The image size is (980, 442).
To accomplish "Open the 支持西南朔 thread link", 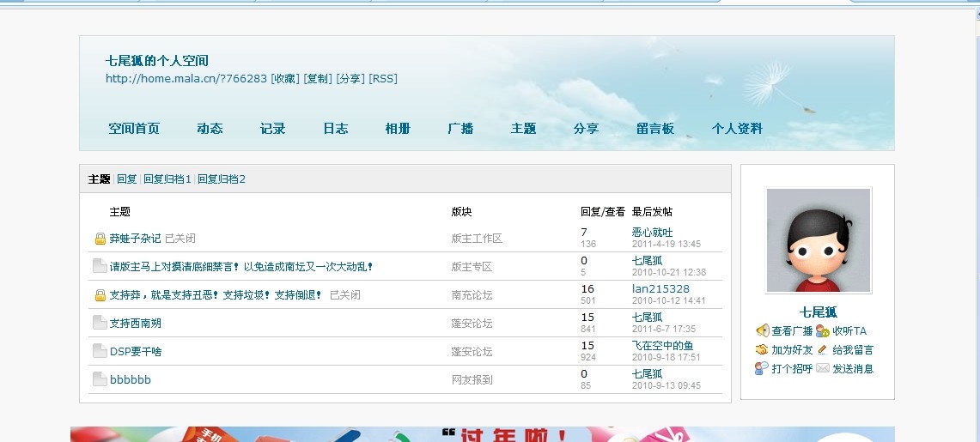I will tap(136, 324).
